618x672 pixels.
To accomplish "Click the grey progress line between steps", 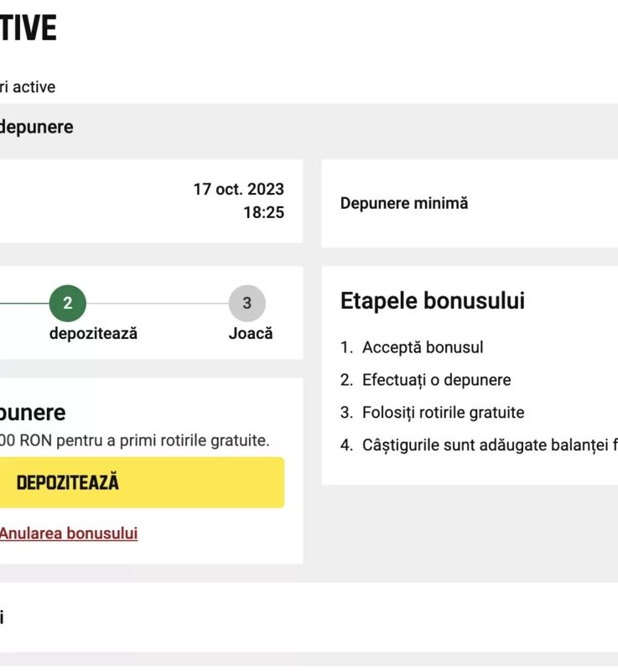I will pos(158,304).
